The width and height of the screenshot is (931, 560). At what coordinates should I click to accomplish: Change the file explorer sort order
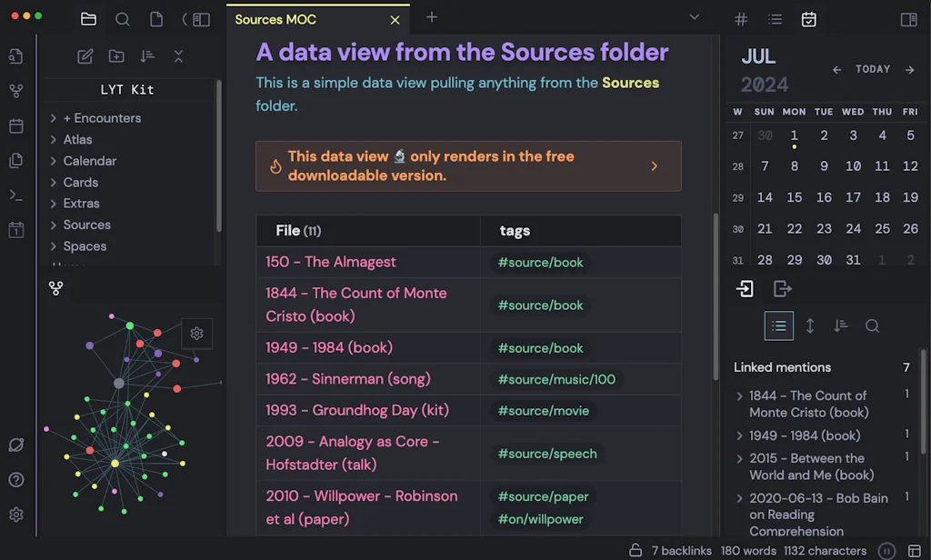pos(147,56)
